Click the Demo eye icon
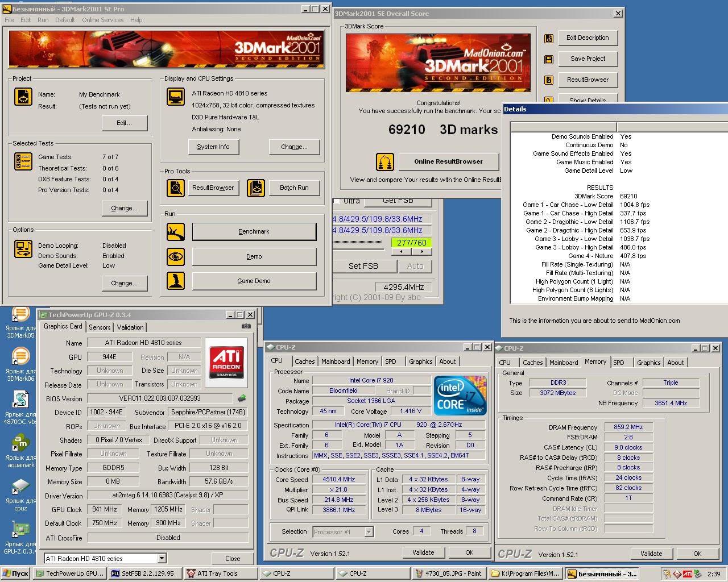Viewport: 728px width, 582px height. click(176, 256)
